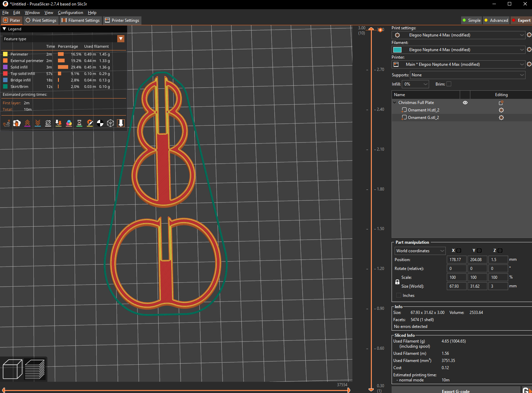Enable the Brim checkbox
Screen dimensions: 532x393
pos(449,84)
